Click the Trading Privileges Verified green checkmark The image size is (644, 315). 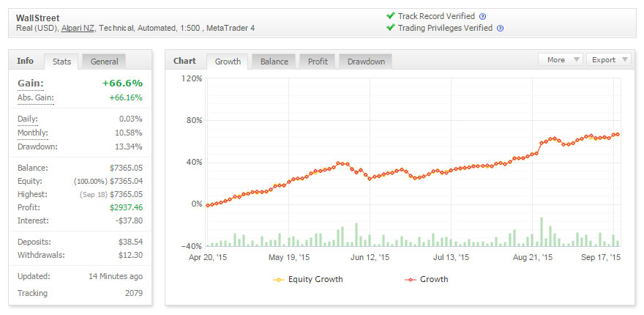pos(390,28)
